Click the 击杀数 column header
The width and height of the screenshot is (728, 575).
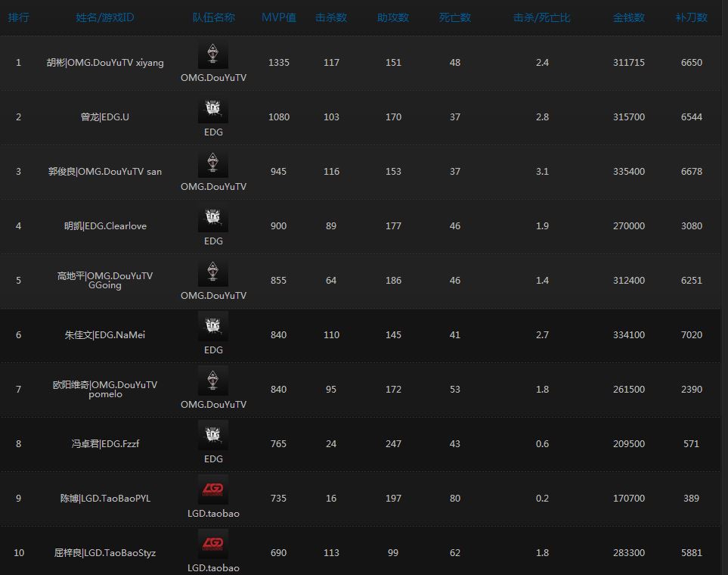pos(331,17)
